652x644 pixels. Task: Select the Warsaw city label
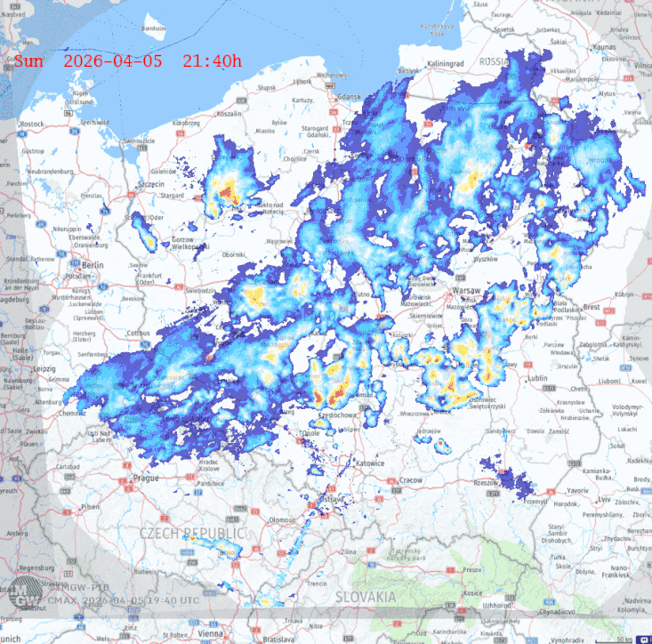[466, 291]
